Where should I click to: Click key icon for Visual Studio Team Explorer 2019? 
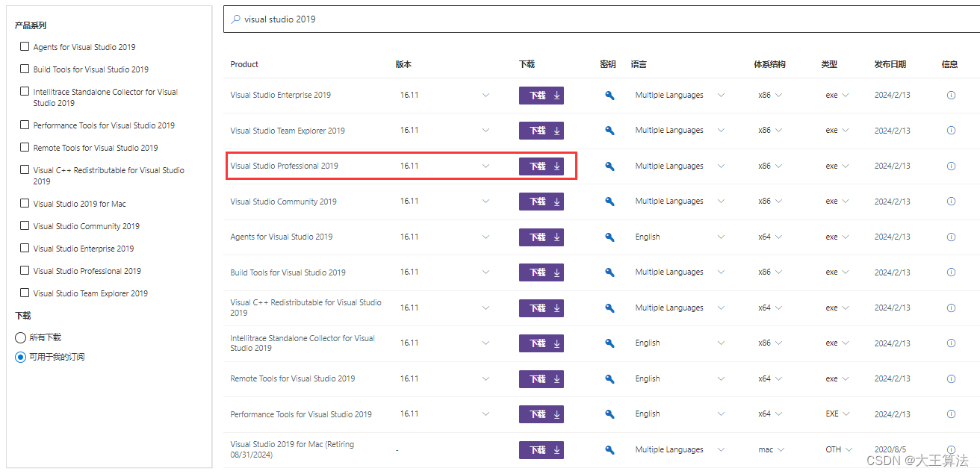610,131
